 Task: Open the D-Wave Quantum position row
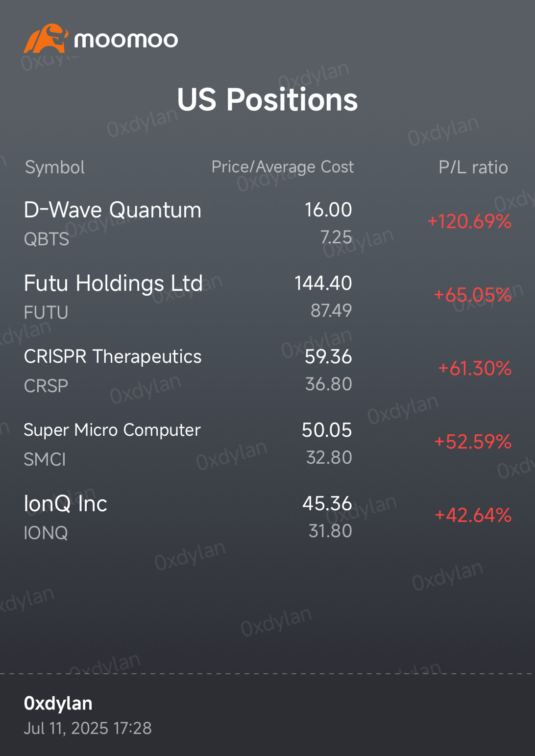click(x=267, y=224)
